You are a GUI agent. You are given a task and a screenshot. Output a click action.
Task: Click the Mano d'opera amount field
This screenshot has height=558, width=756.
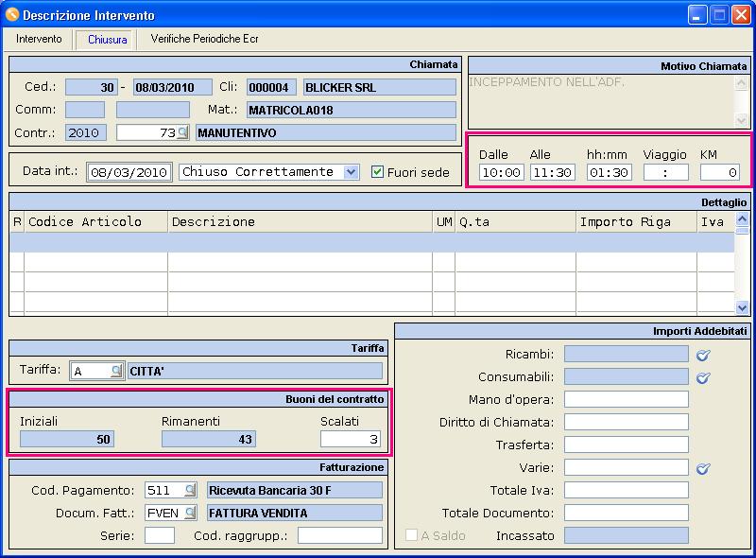[627, 399]
